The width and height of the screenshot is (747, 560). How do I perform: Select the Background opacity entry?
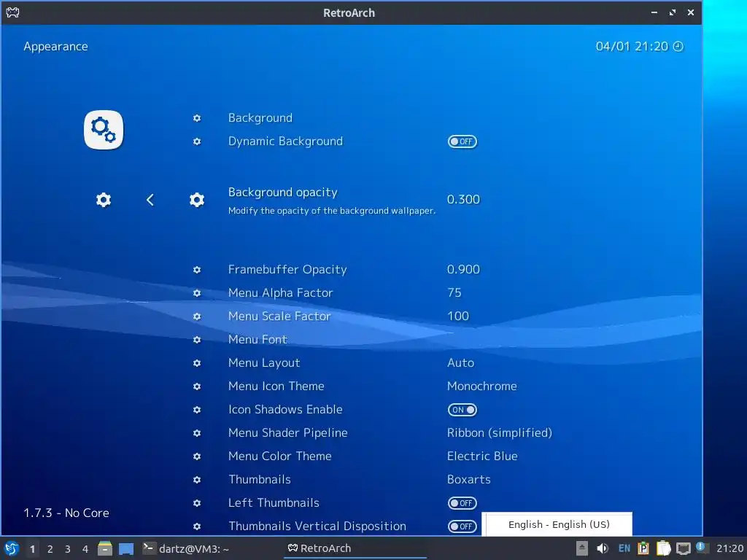tap(282, 192)
